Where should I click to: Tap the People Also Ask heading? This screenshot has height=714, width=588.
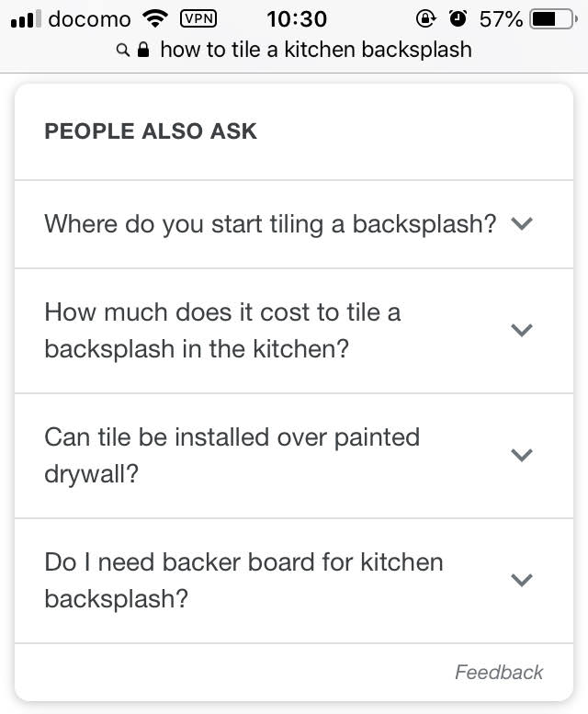click(151, 131)
